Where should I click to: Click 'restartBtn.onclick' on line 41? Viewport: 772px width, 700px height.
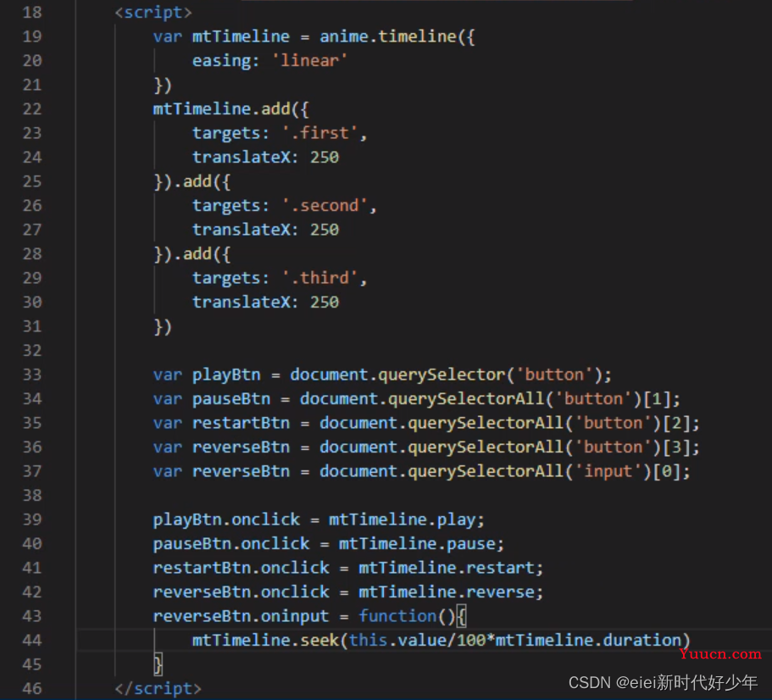(x=241, y=568)
